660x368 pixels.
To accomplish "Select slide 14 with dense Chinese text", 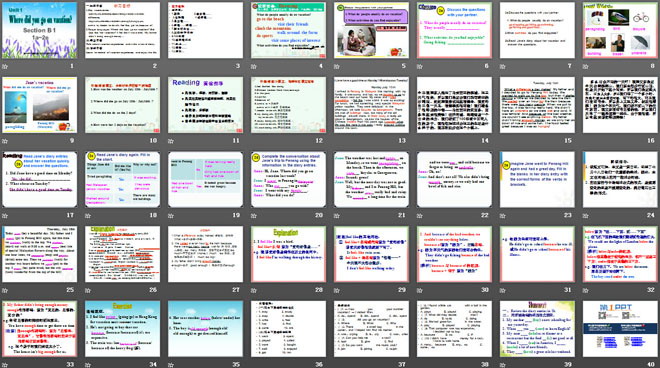I will [x=454, y=105].
